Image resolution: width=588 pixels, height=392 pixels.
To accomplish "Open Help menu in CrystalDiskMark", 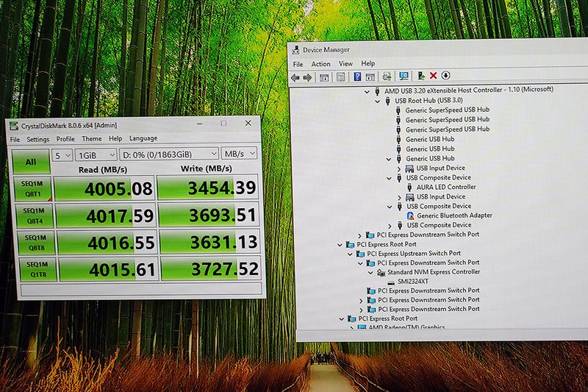I will pyautogui.click(x=115, y=138).
